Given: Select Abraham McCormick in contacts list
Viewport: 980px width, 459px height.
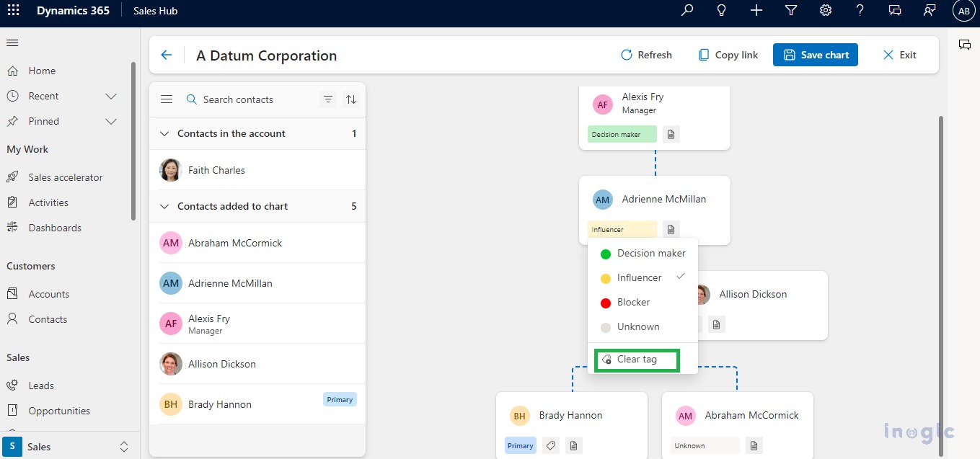Looking at the screenshot, I should (x=257, y=243).
